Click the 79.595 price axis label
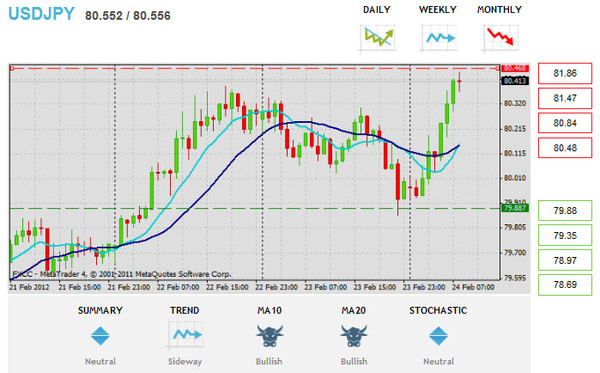The height and width of the screenshot is (373, 600). pyautogui.click(x=515, y=278)
